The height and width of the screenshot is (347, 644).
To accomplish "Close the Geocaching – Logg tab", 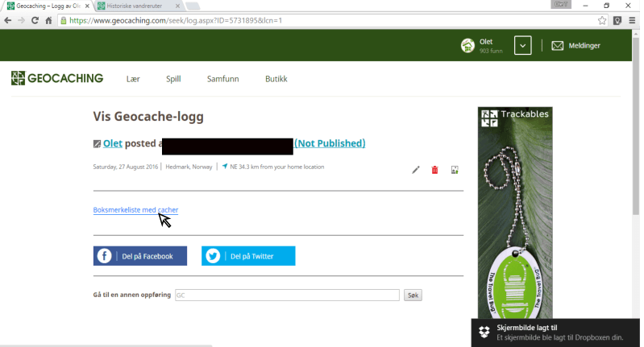I will point(87,6).
